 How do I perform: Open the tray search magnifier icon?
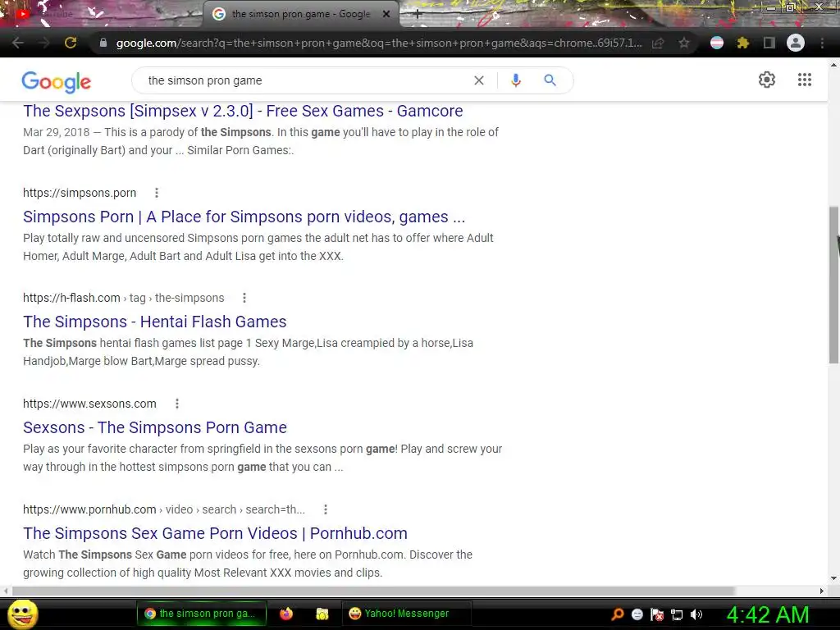coord(618,614)
